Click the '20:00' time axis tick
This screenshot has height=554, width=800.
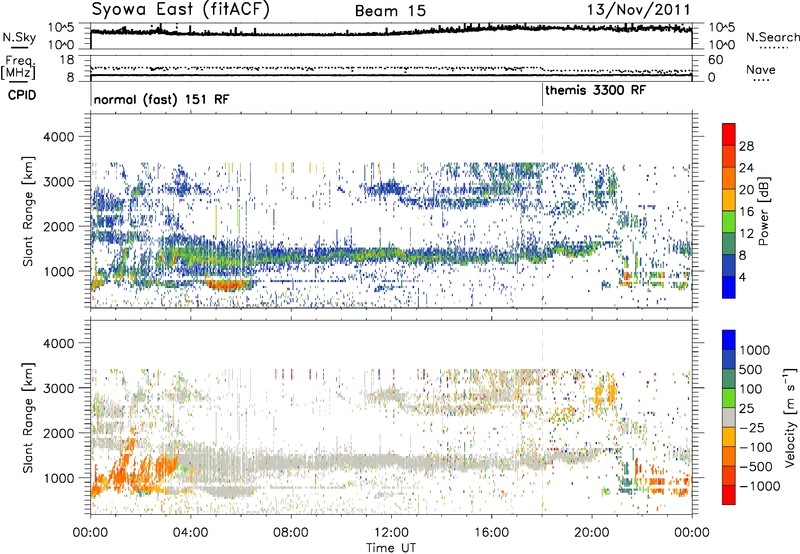click(x=592, y=533)
